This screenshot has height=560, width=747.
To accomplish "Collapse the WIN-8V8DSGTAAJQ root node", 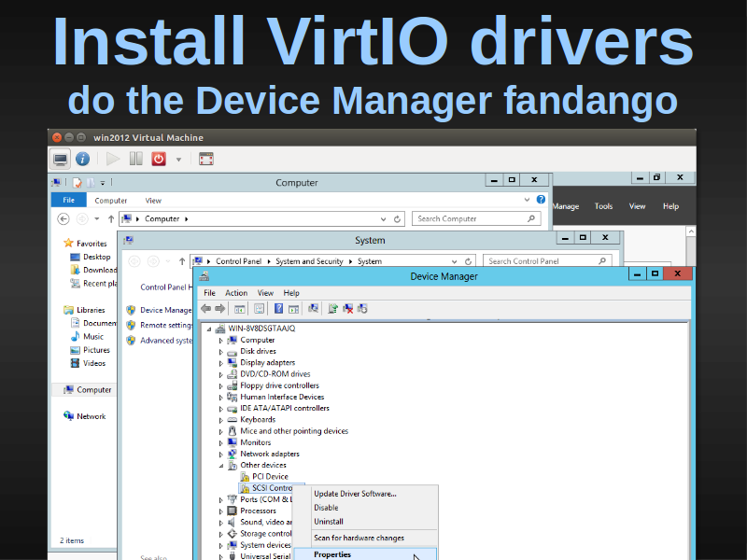I will coord(209,329).
